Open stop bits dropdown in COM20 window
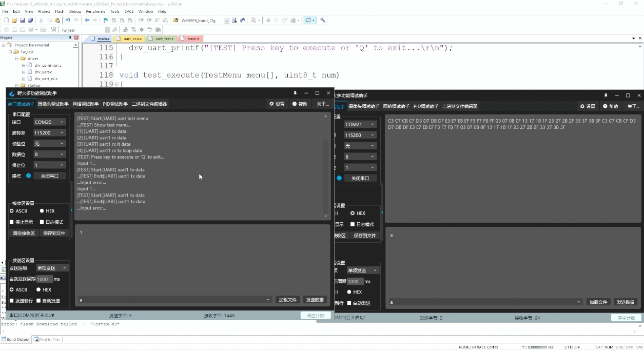Screen dimensions: 644x350 pos(49,165)
